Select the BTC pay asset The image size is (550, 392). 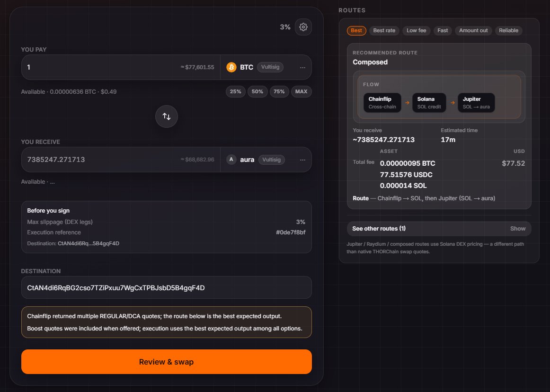point(266,67)
